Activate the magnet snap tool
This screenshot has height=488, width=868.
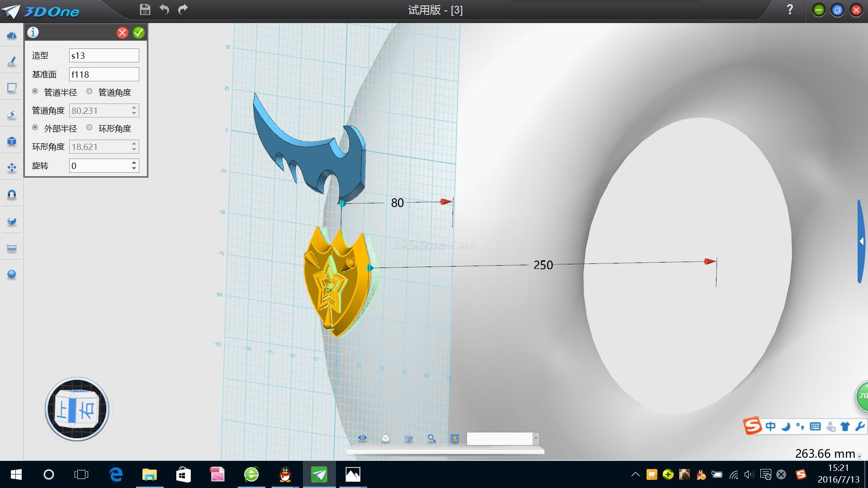(12, 194)
